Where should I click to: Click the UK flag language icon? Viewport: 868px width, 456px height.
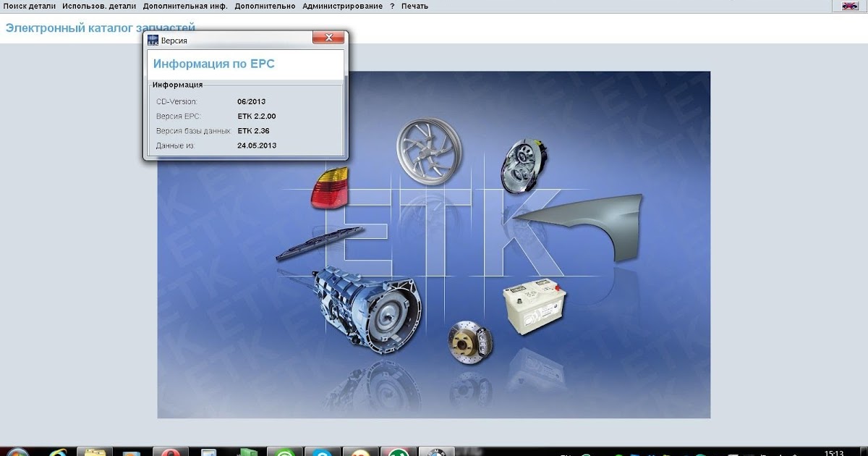pos(849,6)
